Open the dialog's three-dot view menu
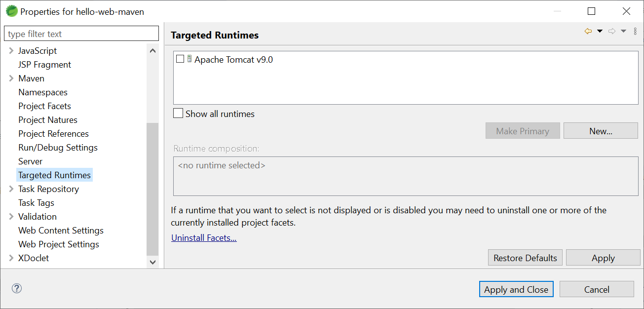The image size is (644, 309). 635,31
